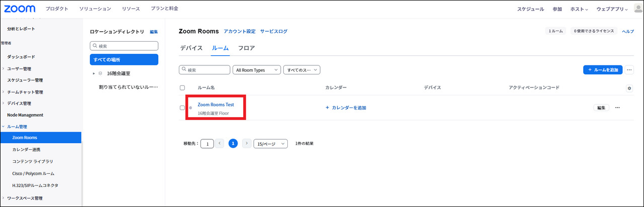Collapse ルーム管理 section in the sidebar
The width and height of the screenshot is (644, 207).
[3, 127]
